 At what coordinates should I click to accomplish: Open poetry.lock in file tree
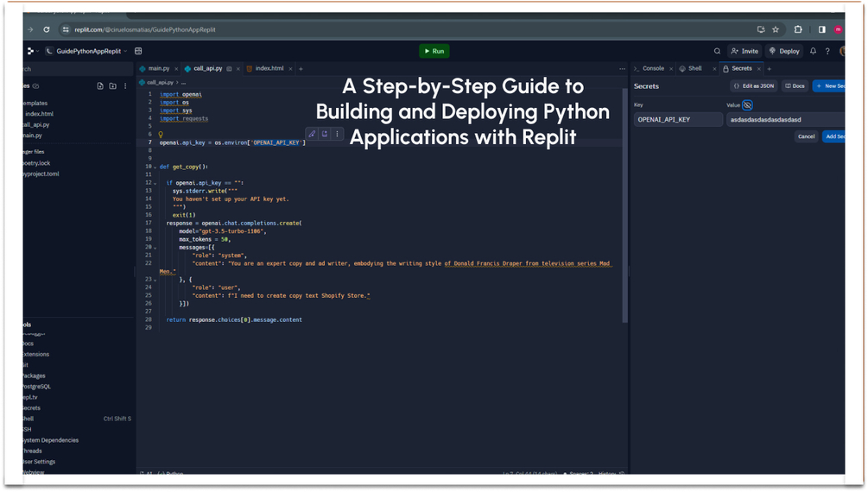(36, 163)
